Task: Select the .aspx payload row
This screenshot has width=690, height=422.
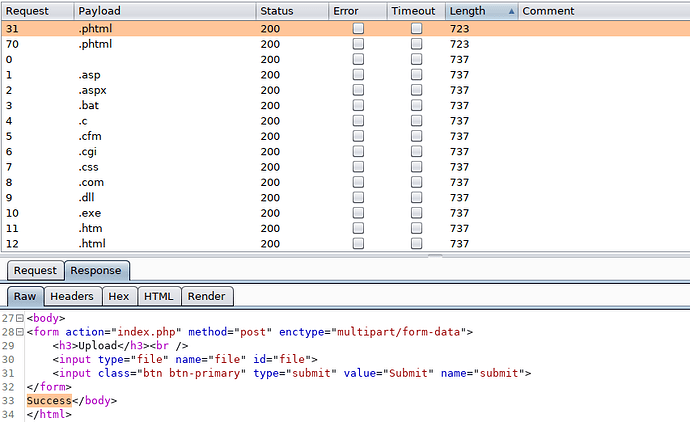Action: pyautogui.click(x=346, y=90)
